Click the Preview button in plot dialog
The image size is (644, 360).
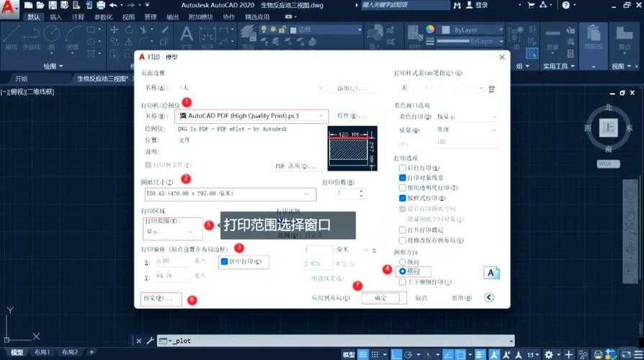(160, 298)
